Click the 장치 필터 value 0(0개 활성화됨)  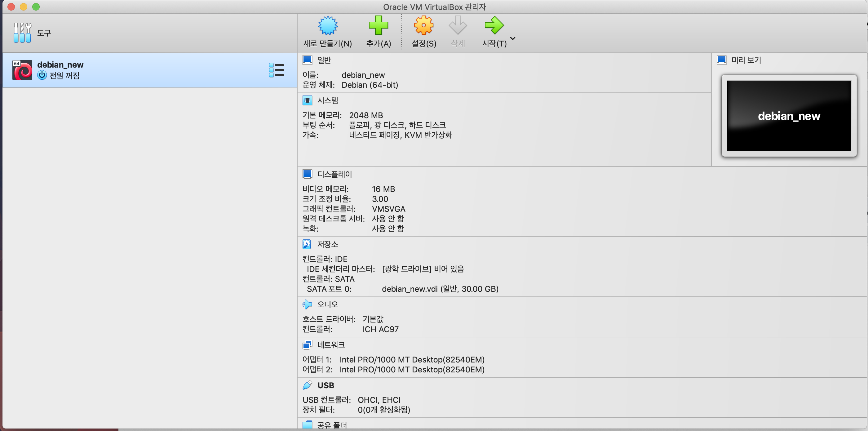384,410
